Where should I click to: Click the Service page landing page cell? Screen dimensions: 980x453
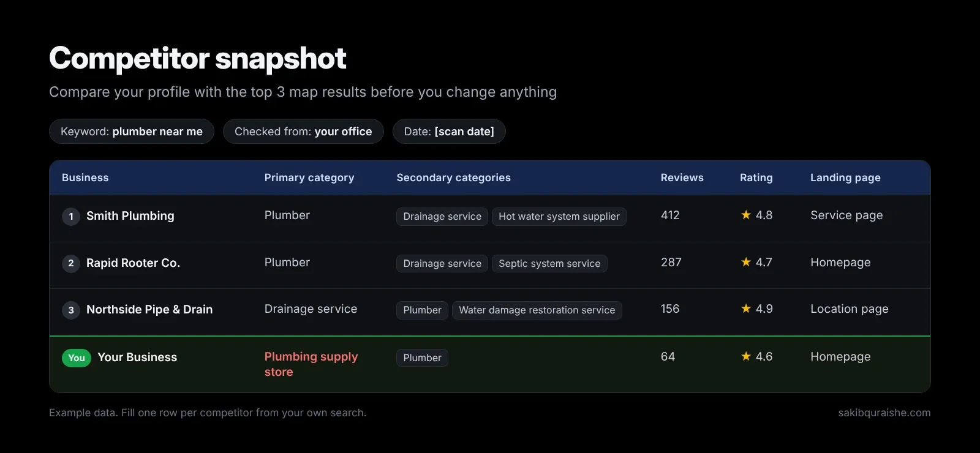[x=846, y=215]
